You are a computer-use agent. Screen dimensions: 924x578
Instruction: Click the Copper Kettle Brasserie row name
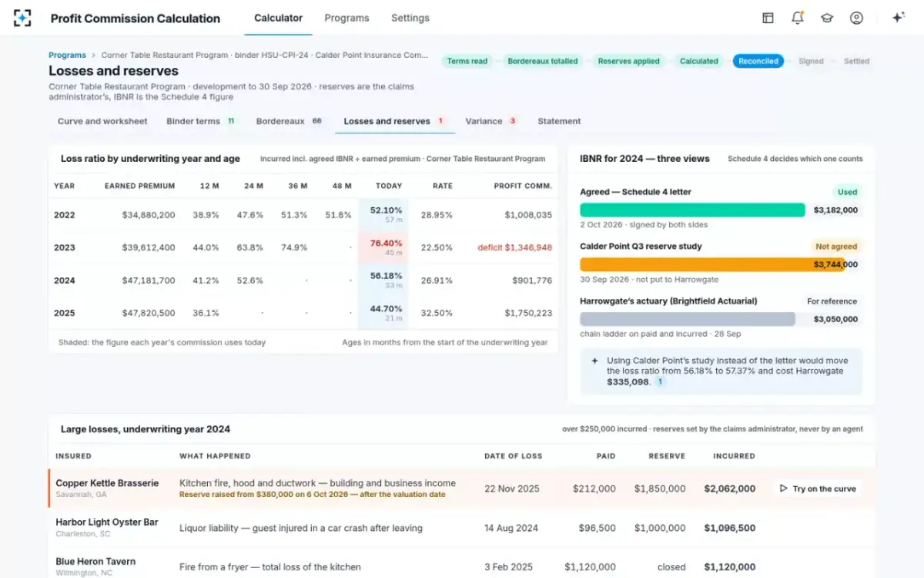tap(107, 483)
